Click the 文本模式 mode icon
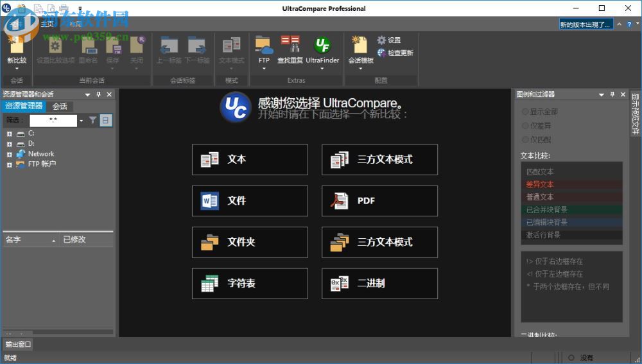The width and height of the screenshot is (642, 364). coord(231,46)
